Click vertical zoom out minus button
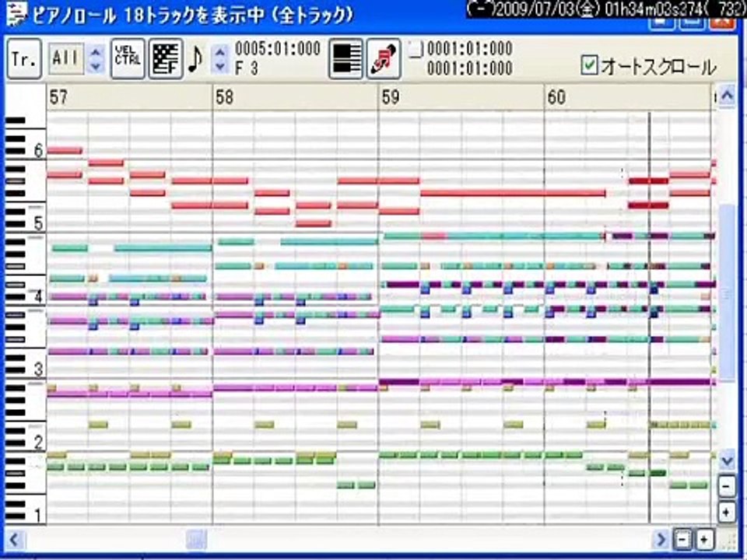The image size is (747, 560). [x=727, y=487]
